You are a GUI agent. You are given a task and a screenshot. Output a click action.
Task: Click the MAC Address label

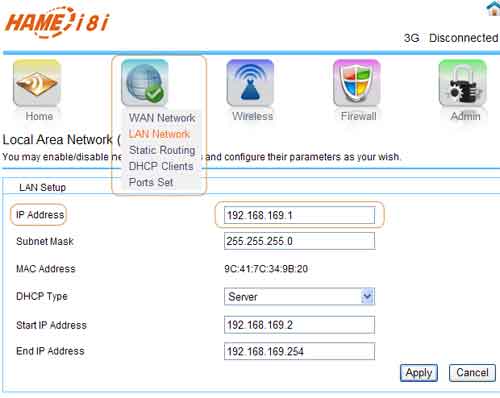coord(46,269)
